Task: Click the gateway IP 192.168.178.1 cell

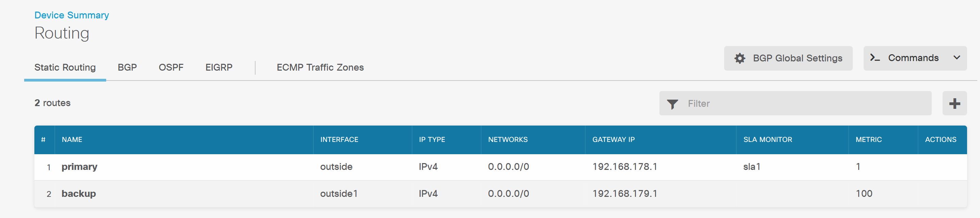Action: pos(625,166)
